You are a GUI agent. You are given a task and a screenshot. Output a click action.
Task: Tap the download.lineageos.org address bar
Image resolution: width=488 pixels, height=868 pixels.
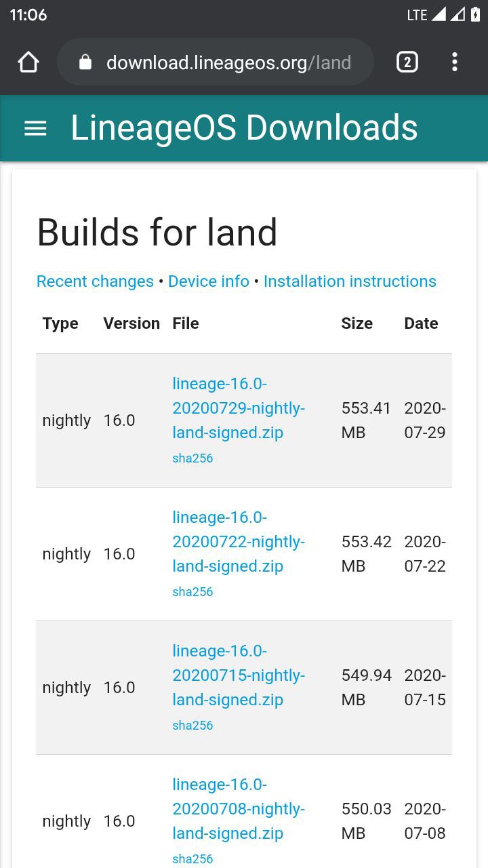tap(216, 62)
